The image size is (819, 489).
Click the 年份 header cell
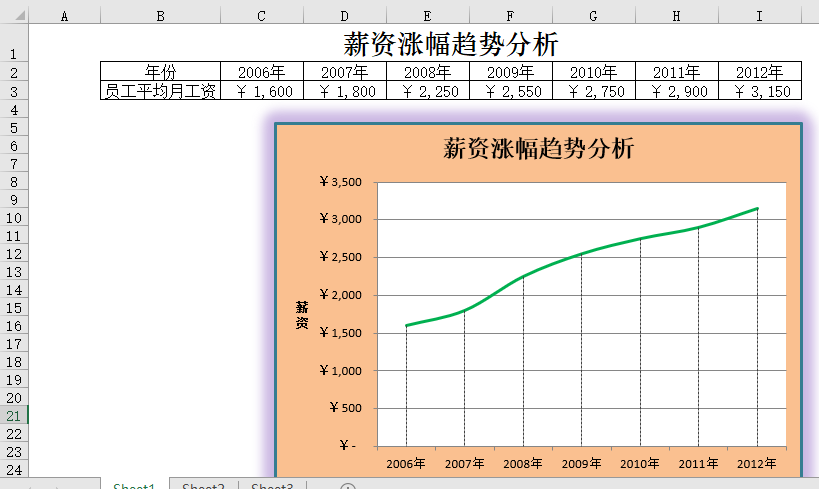coord(160,72)
